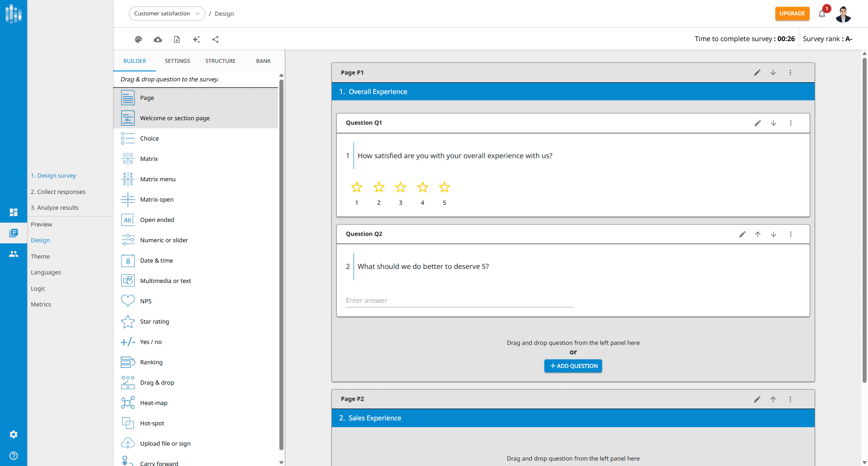Select the first star in rating
This screenshot has width=868, height=466.
tap(357, 187)
